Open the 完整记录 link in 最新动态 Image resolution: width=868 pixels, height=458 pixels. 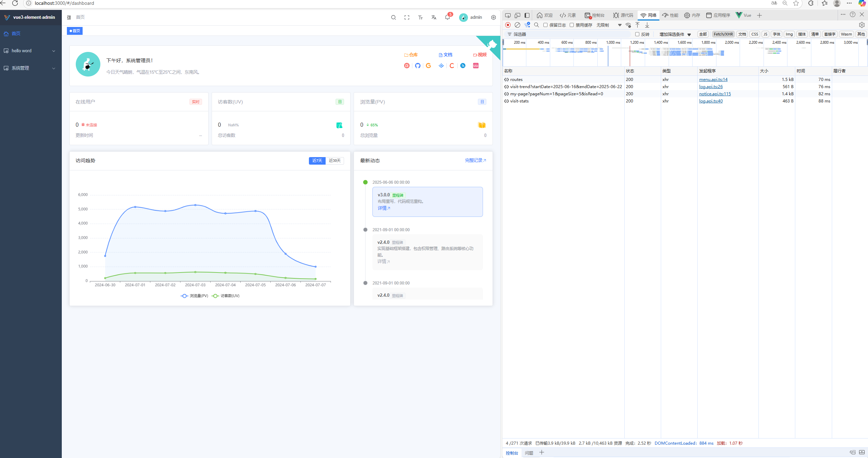click(x=474, y=160)
